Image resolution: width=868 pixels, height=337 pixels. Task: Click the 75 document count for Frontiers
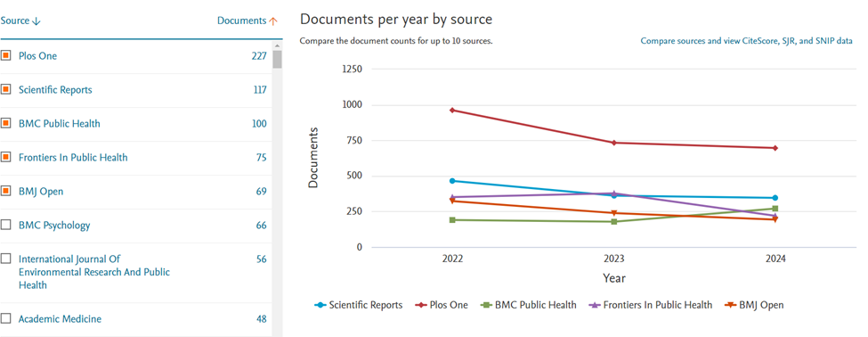(261, 158)
